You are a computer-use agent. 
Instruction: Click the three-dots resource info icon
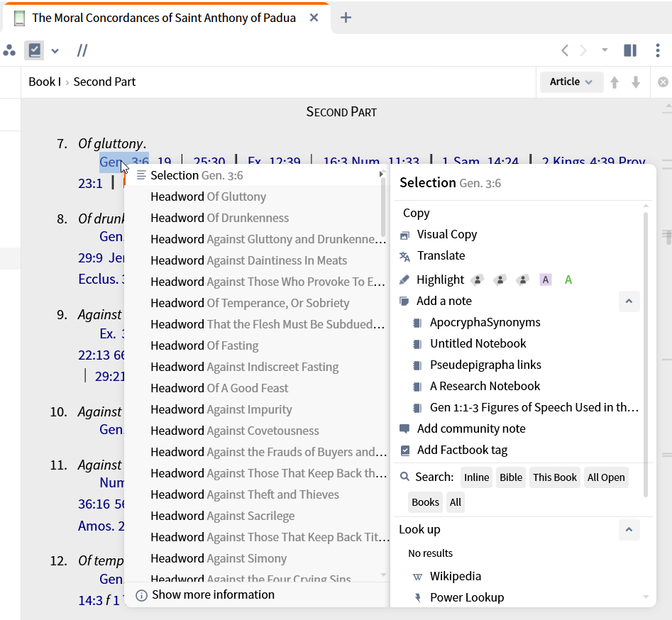[9, 50]
